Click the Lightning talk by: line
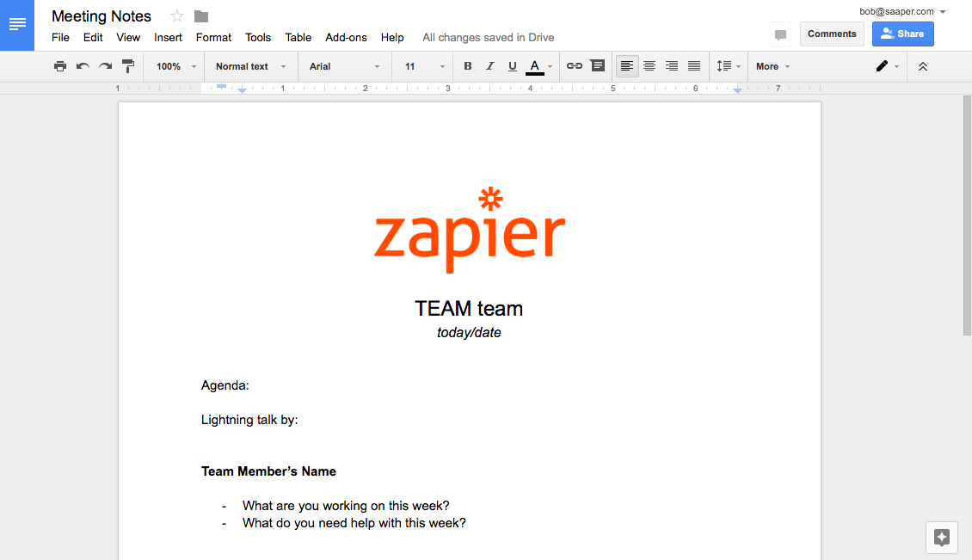Image resolution: width=972 pixels, height=560 pixels. tap(249, 420)
